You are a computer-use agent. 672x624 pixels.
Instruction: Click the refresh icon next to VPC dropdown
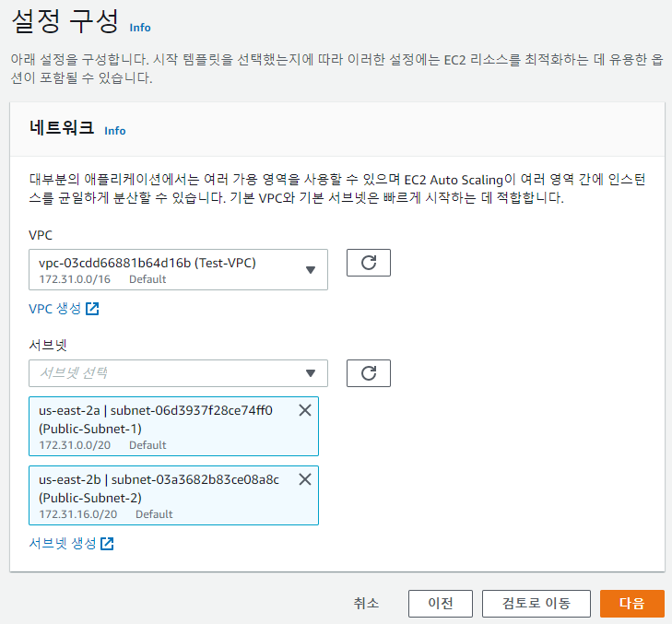[368, 263]
